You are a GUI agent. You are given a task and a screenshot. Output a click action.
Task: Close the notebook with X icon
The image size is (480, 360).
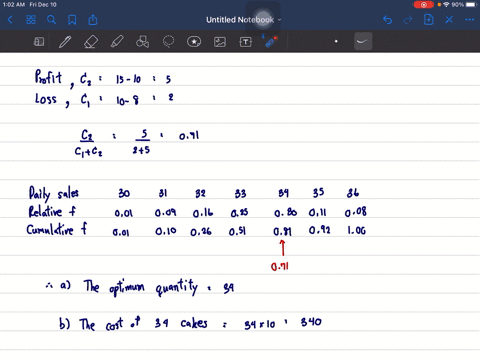click(x=449, y=20)
